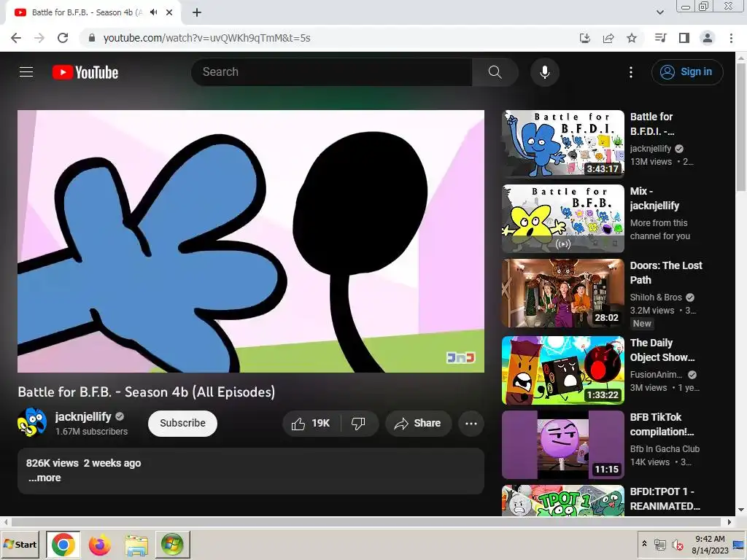
Task: Subscribe to jacknjellify channel
Action: point(182,424)
